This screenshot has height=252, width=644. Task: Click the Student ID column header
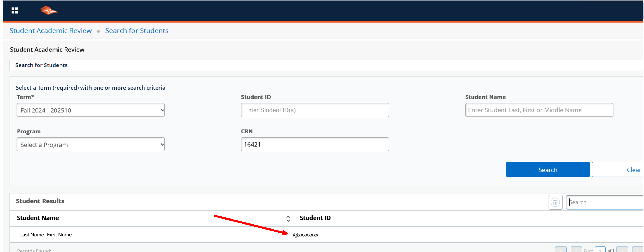[315, 218]
